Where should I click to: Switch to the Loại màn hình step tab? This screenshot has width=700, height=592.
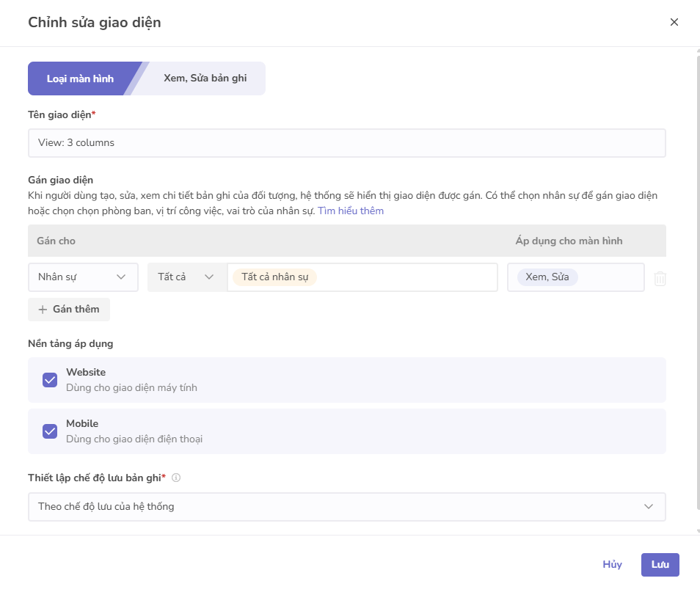[80, 78]
